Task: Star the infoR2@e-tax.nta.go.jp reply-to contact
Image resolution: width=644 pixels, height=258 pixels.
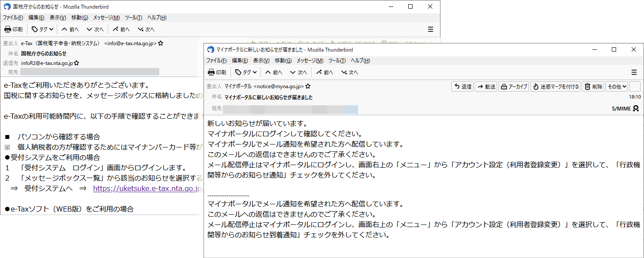Action: coord(76,63)
